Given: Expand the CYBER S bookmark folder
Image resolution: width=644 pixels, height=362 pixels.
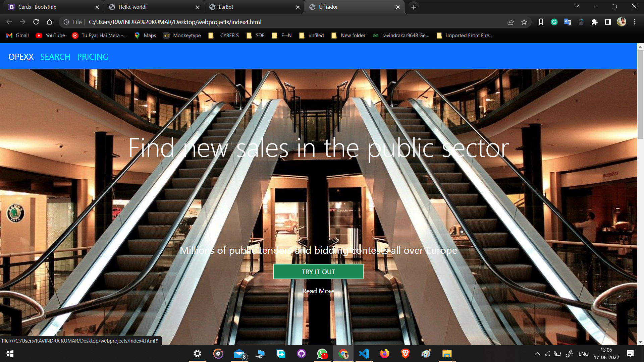Looking at the screenshot, I should [224, 36].
